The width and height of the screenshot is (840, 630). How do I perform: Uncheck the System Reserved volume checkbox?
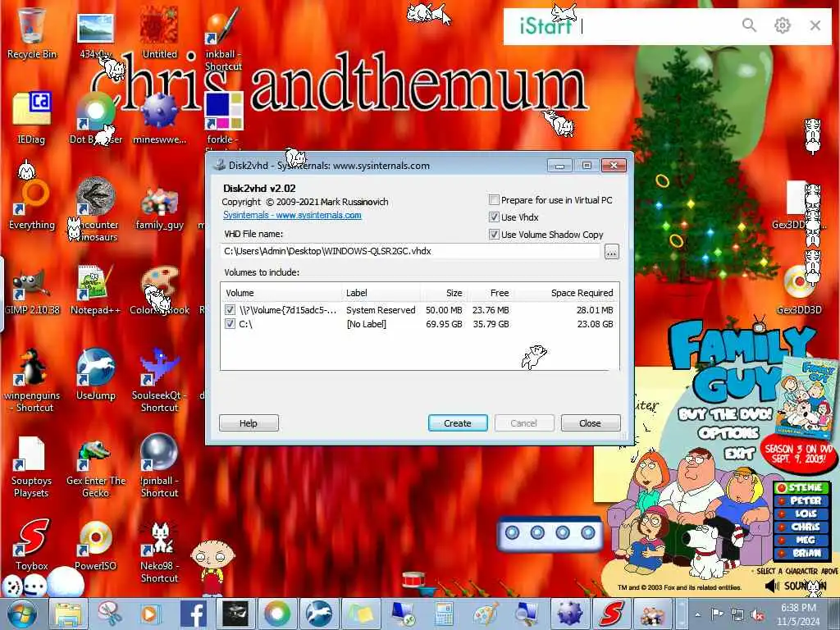pyautogui.click(x=230, y=309)
